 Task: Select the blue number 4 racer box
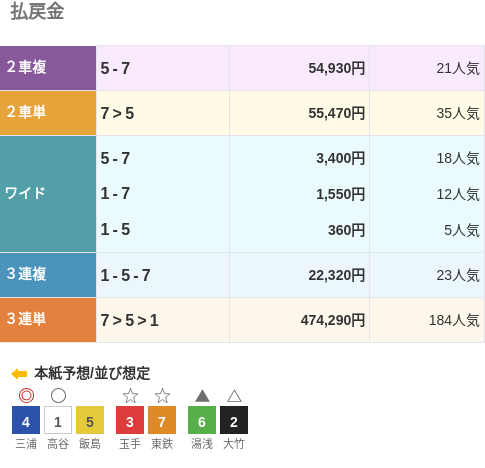[x=26, y=420]
